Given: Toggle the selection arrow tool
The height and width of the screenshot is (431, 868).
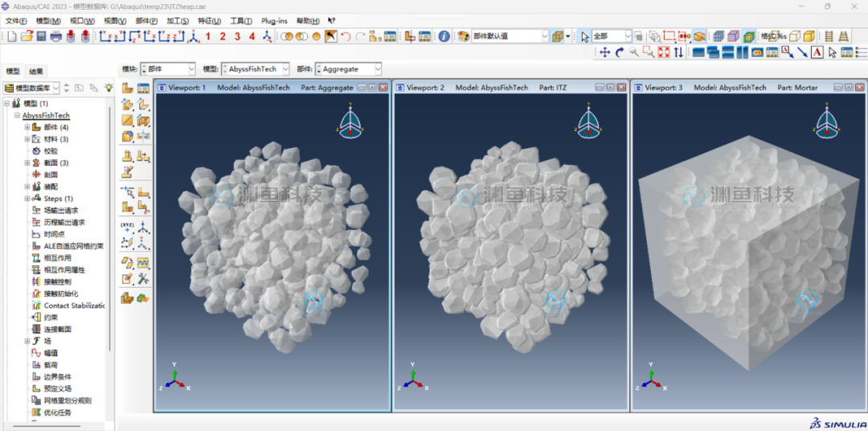Looking at the screenshot, I should pyautogui.click(x=584, y=36).
